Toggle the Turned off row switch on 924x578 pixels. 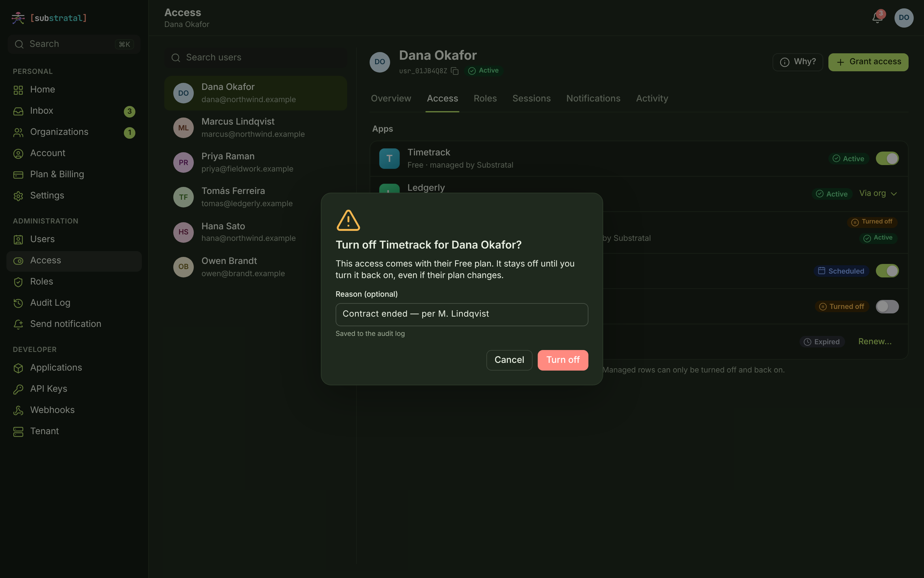tap(887, 306)
